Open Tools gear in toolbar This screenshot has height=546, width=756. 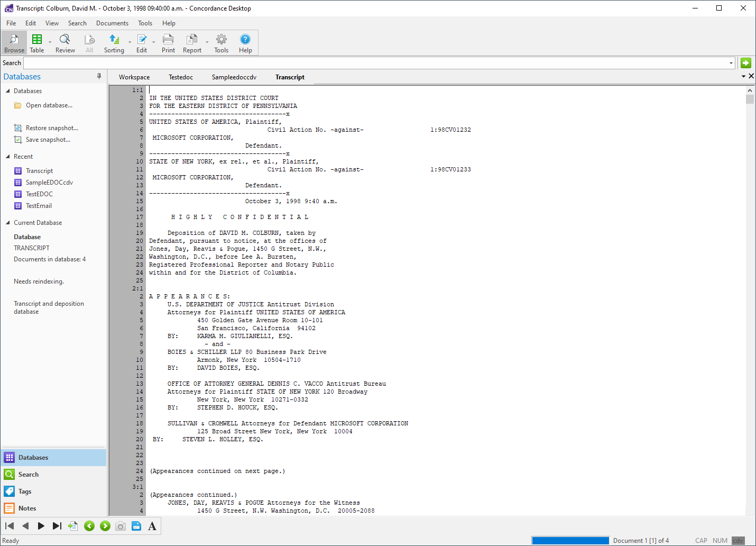pos(221,43)
